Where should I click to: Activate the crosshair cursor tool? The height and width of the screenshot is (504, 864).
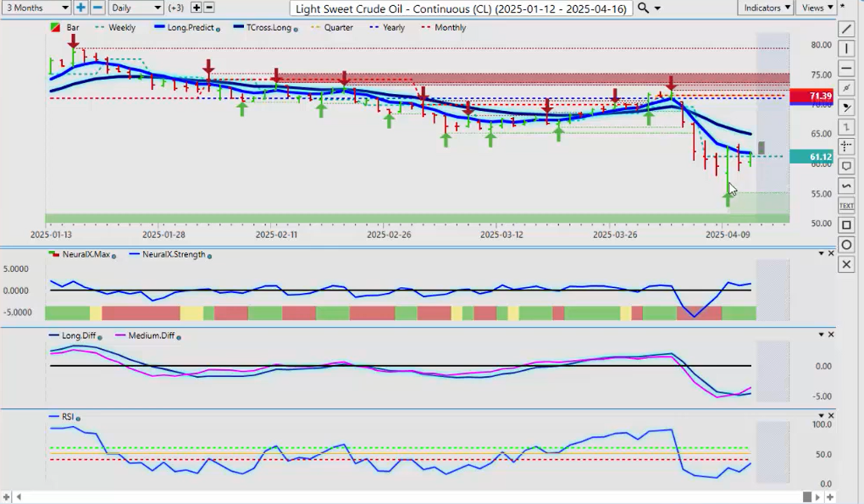point(846,147)
